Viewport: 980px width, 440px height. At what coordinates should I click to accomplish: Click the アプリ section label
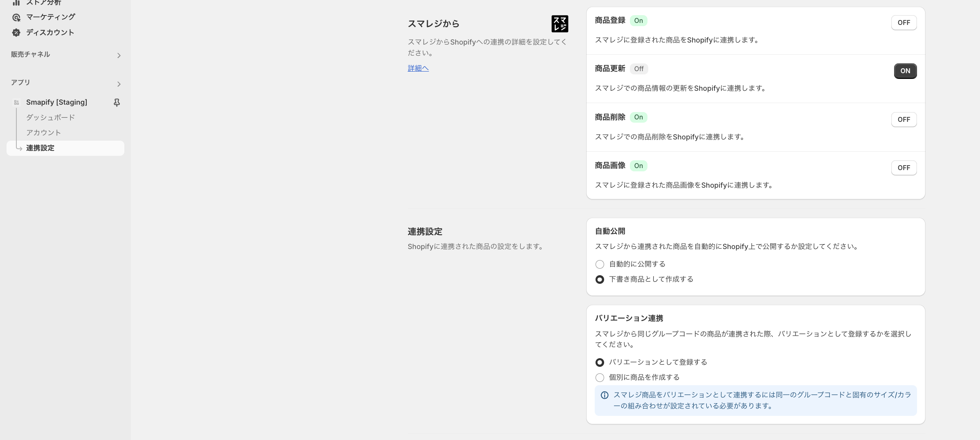coord(20,83)
